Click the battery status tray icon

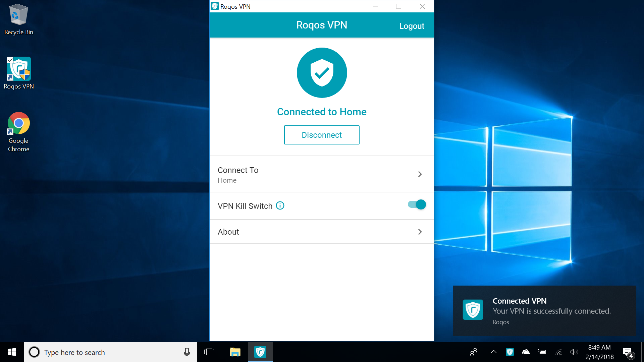click(542, 352)
